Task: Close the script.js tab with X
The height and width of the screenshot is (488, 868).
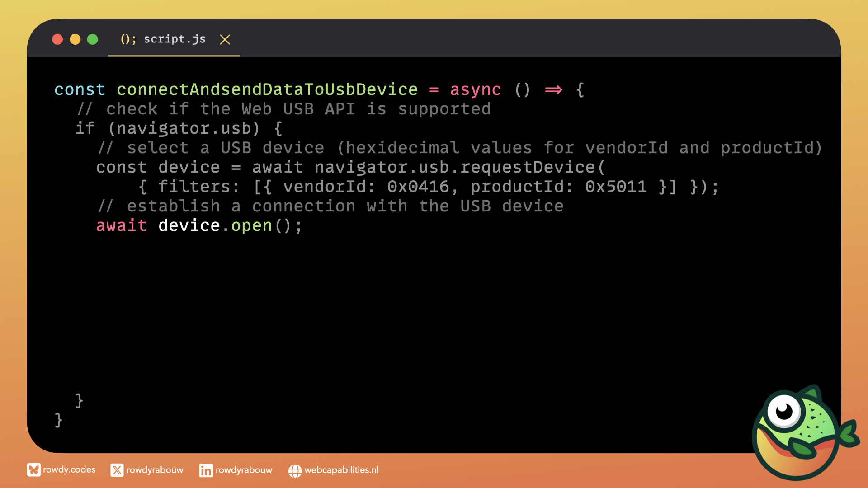Action: tap(225, 40)
